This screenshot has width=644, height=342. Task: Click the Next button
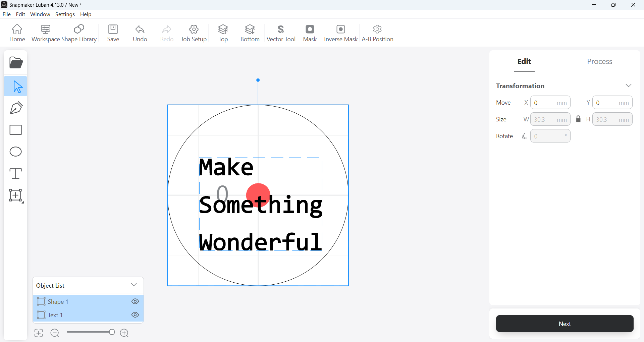[565, 324]
